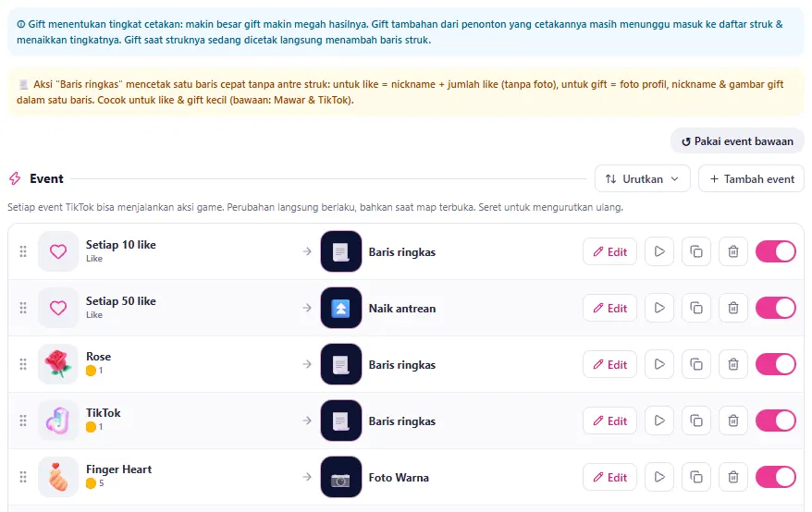Click drag handle of Setiap 50 like row
The width and height of the screenshot is (812, 512).
[23, 308]
